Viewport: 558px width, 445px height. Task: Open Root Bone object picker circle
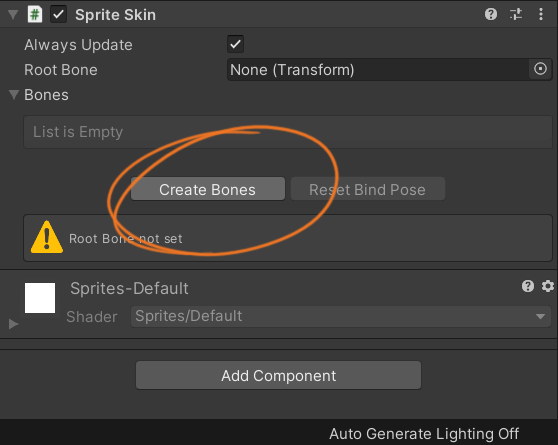click(x=540, y=69)
